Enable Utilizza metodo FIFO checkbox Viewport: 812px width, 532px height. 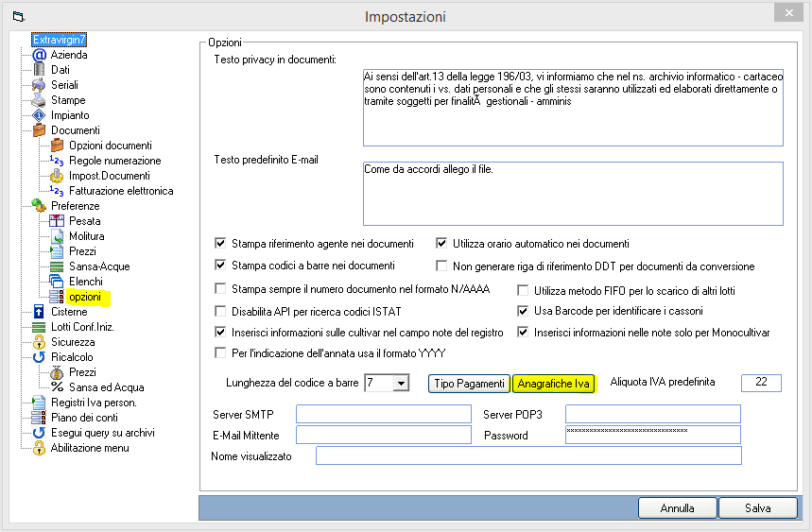[x=523, y=290]
